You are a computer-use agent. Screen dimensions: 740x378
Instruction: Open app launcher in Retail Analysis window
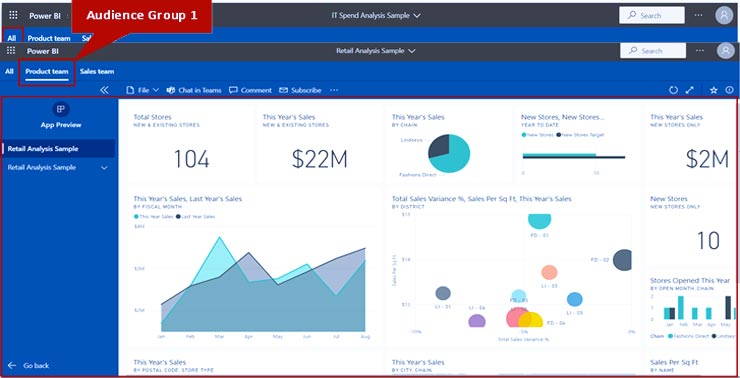point(11,50)
